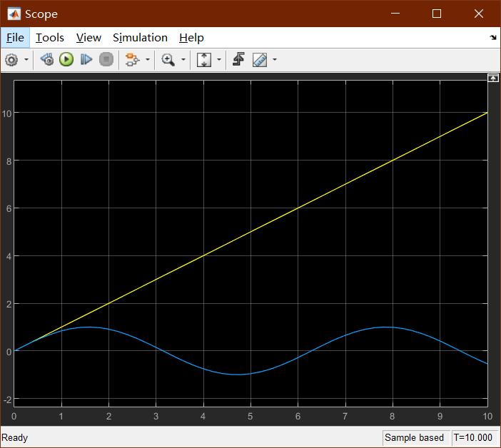The image size is (501, 448).
Task: Click the Scale Axes Limits icon
Action: [204, 60]
